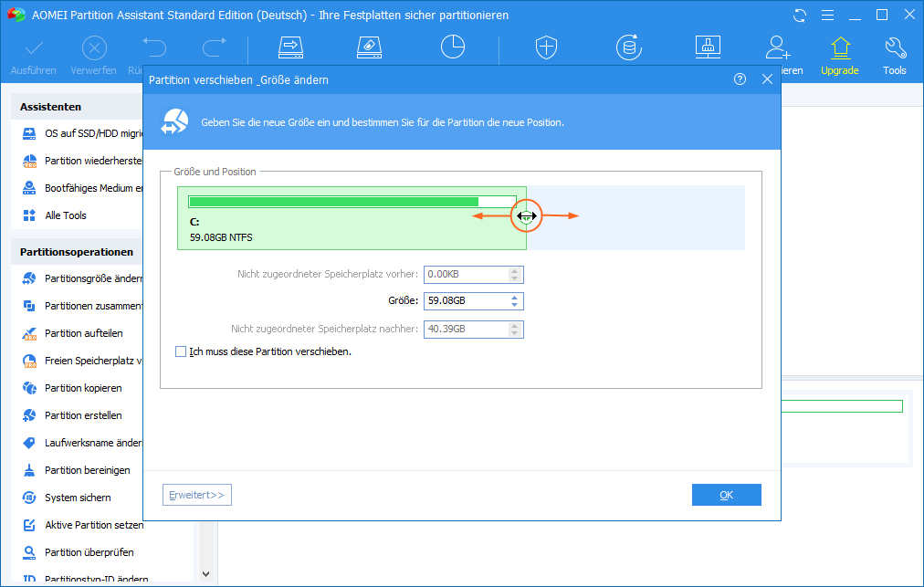Click the disk migration toolbar icon
Viewport: 924px width, 587px height.
click(x=291, y=47)
